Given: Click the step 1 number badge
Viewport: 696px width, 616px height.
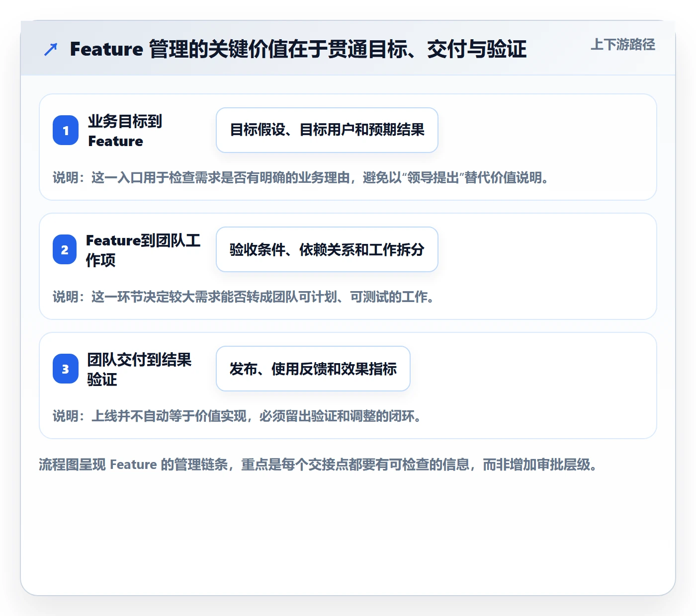Looking at the screenshot, I should pos(66,130).
